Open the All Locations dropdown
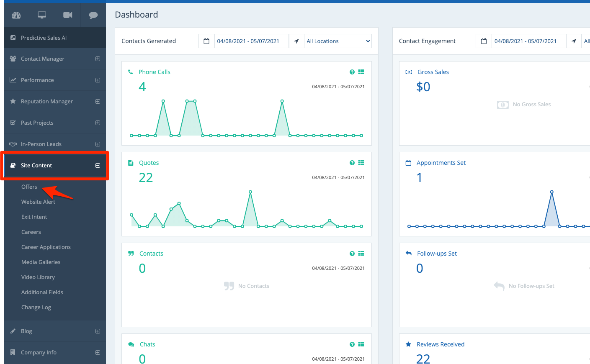 [338, 41]
